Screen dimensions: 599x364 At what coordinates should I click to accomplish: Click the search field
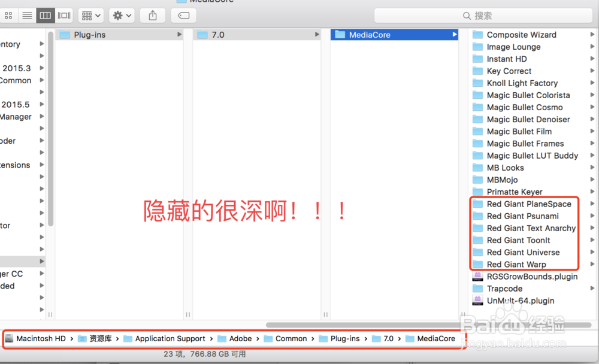coord(483,16)
